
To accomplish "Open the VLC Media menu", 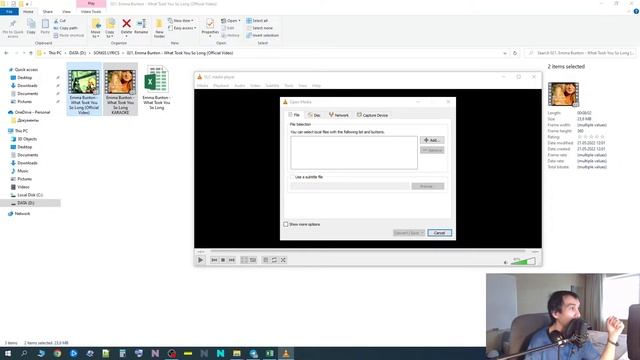I will 202,86.
